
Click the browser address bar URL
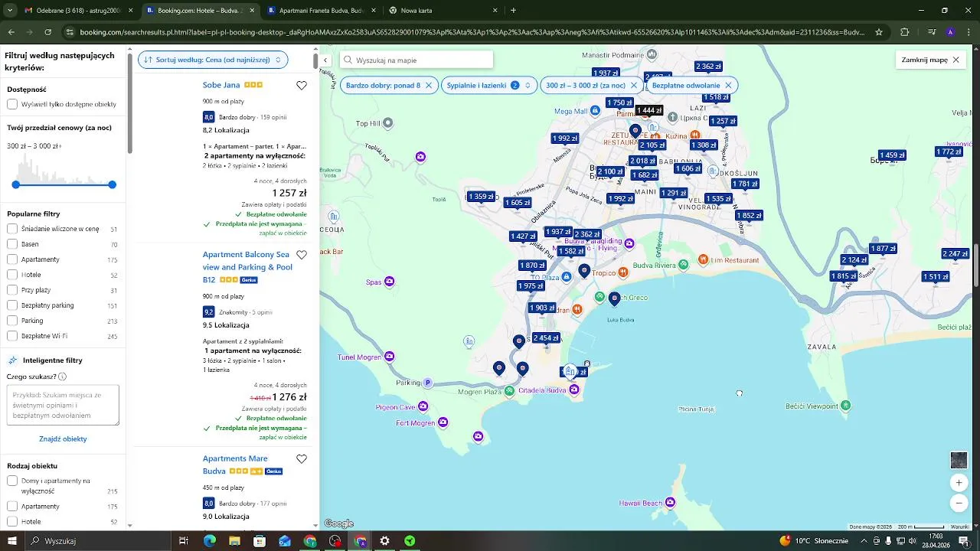pos(472,32)
